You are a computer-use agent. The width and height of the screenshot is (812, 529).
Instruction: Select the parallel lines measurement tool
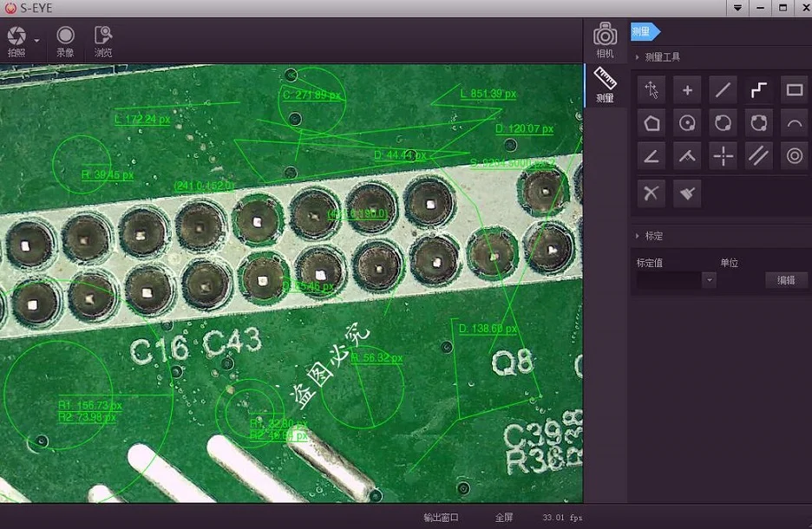point(758,156)
